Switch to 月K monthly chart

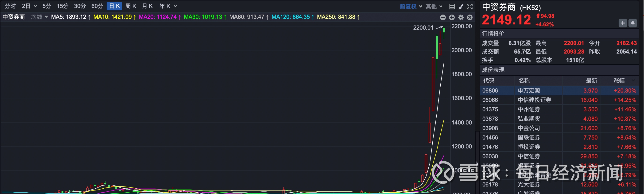click(147, 6)
